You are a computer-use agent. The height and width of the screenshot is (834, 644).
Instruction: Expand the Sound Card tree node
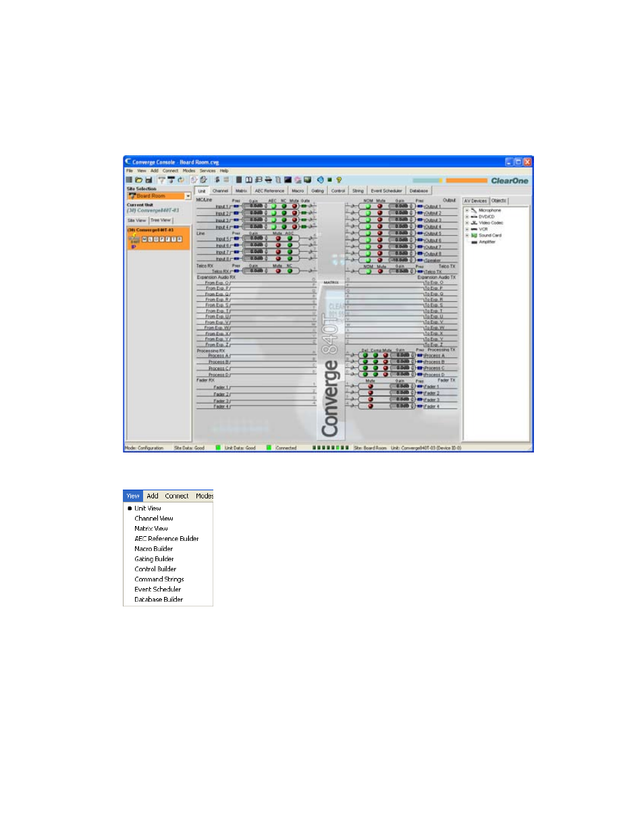pyautogui.click(x=466, y=236)
